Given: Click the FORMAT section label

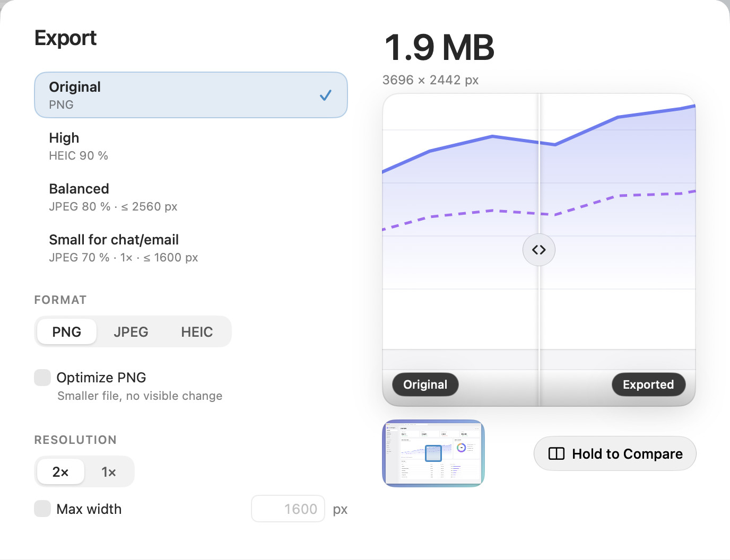Looking at the screenshot, I should coord(60,300).
